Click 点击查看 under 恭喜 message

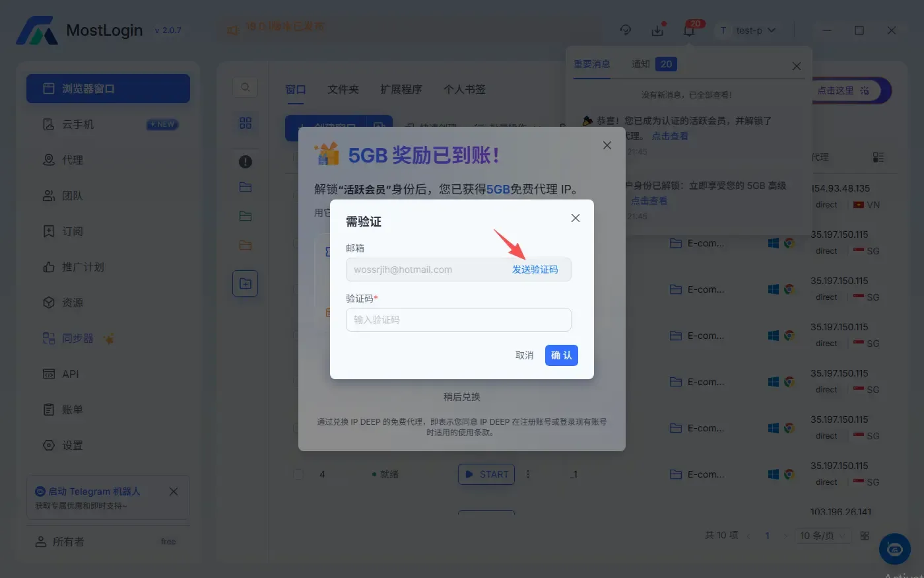[x=670, y=135]
